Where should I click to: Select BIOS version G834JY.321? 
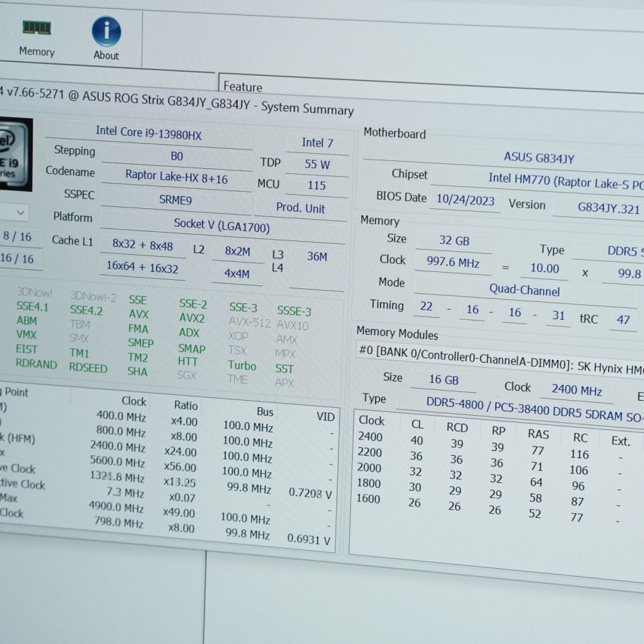point(608,208)
